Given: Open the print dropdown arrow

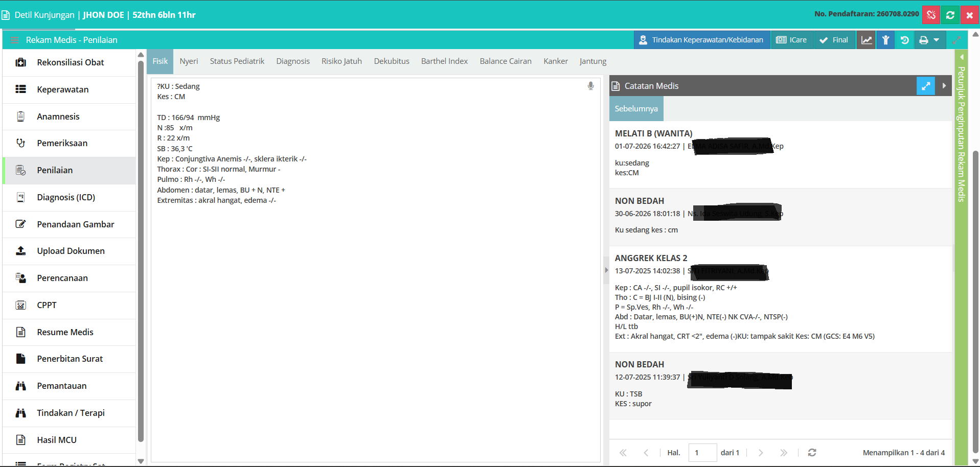Looking at the screenshot, I should click(x=937, y=40).
